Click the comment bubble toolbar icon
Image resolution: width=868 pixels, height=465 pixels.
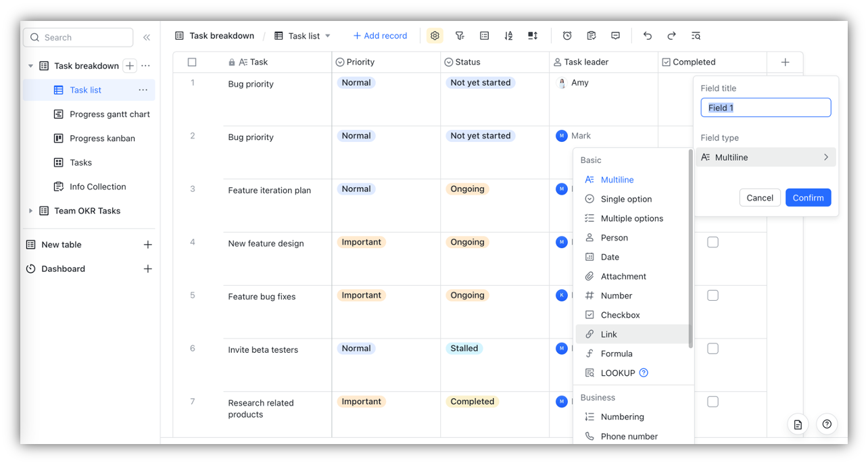click(x=615, y=35)
